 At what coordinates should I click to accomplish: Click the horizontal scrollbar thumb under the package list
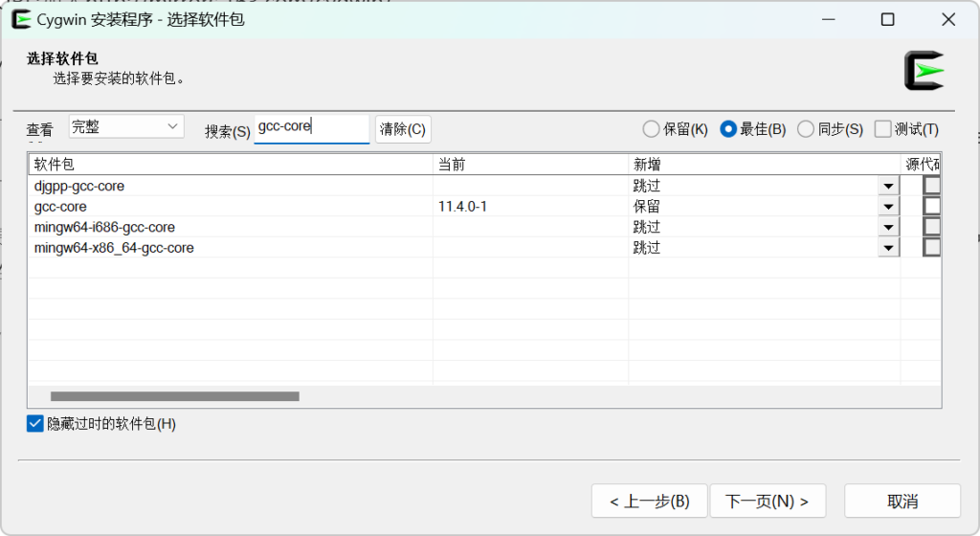[x=175, y=396]
